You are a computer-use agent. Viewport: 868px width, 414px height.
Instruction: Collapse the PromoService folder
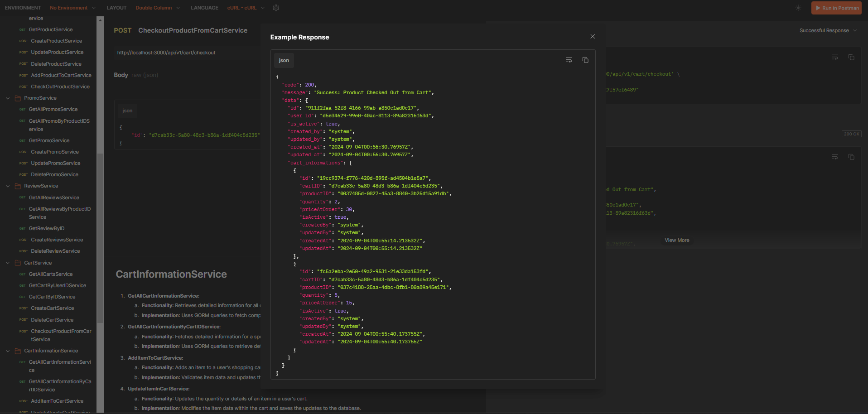8,98
